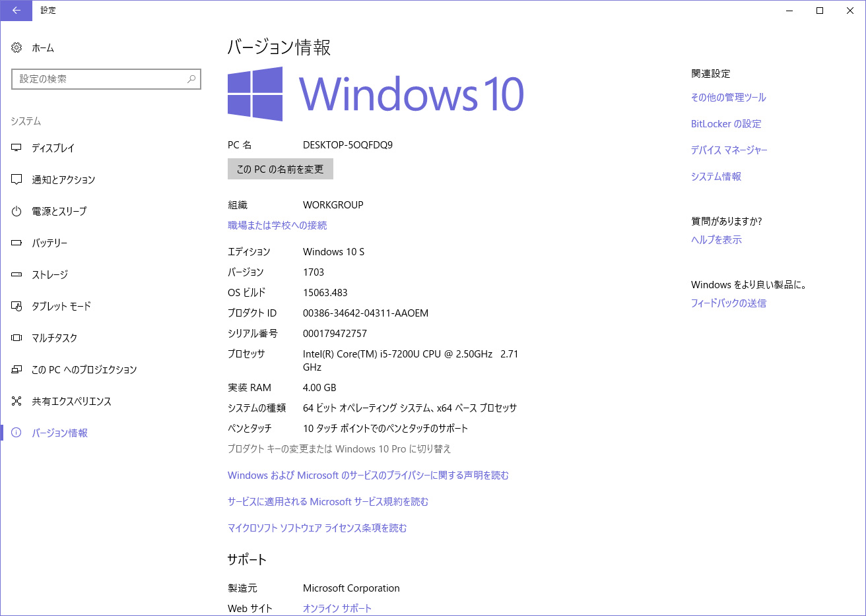Click the Intel Core i5-7200U processor text
The image size is (866, 616).
pyautogui.click(x=411, y=360)
